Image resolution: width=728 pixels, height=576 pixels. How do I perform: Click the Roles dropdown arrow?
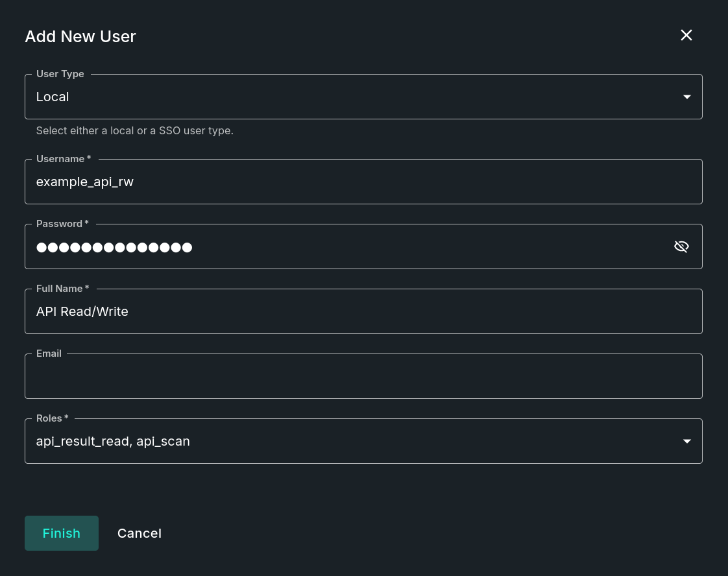tap(686, 441)
